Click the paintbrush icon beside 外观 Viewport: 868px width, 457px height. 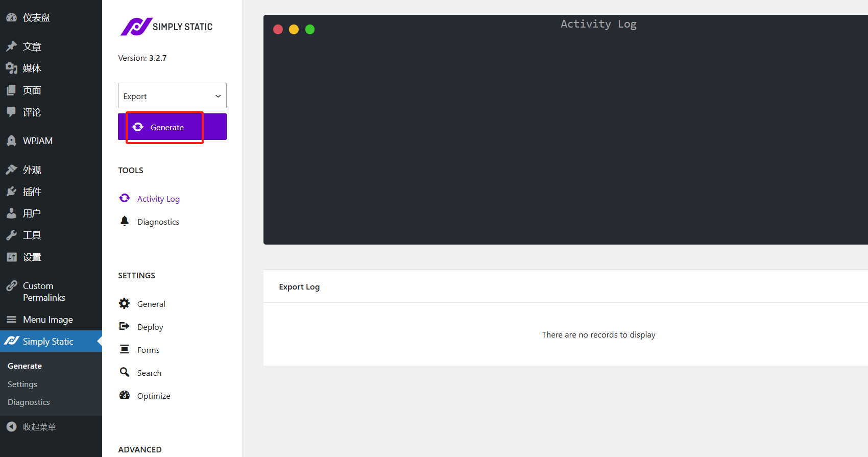11,170
